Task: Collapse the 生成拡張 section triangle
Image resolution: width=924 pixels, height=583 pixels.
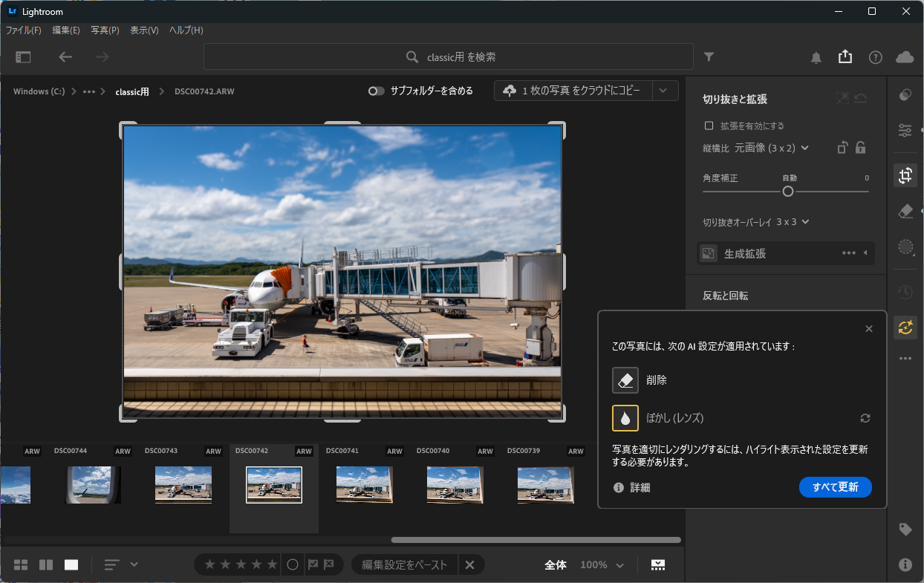Action: 865,253
